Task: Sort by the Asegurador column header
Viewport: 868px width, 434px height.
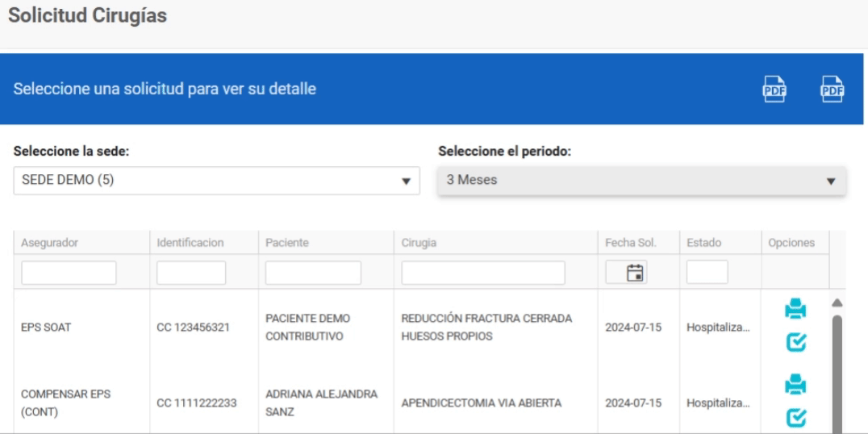Action: (51, 243)
